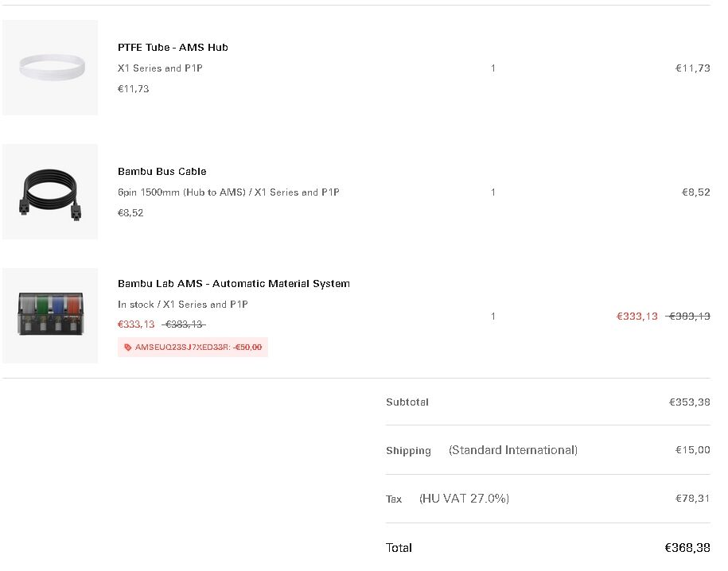The image size is (728, 571).
Task: Click the quantity 1 in AMS row
Action: [x=493, y=317]
